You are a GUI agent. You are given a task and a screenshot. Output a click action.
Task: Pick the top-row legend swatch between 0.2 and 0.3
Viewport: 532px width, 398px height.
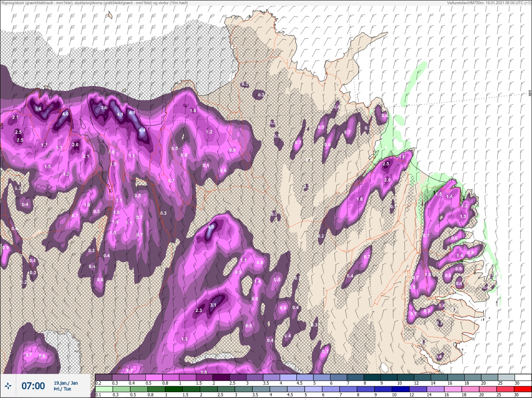[x=103, y=377]
